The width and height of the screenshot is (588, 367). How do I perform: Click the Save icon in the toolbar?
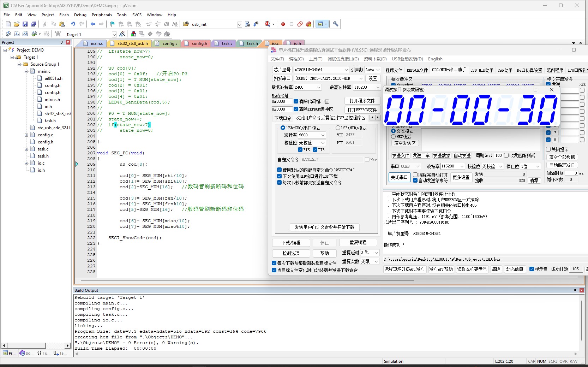point(25,24)
